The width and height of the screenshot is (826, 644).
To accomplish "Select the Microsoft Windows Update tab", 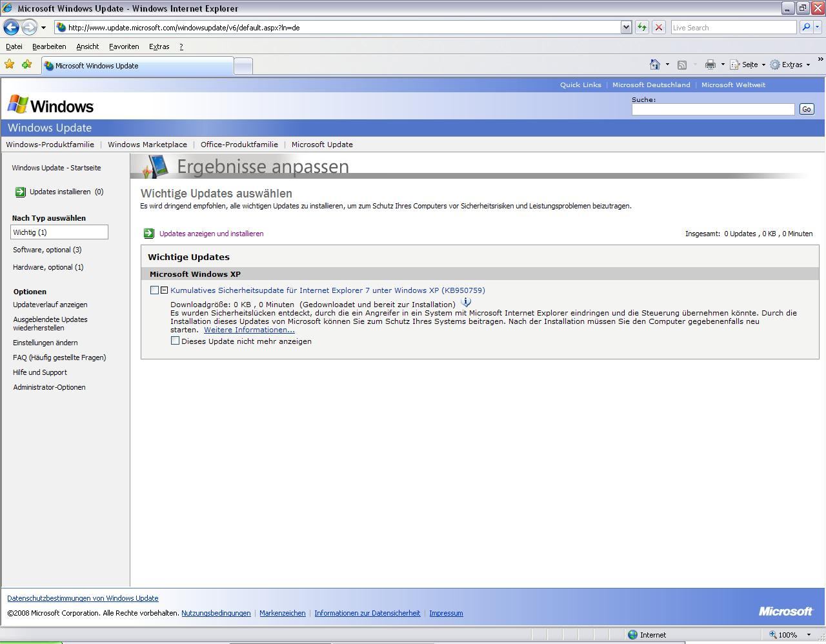I will tap(137, 65).
